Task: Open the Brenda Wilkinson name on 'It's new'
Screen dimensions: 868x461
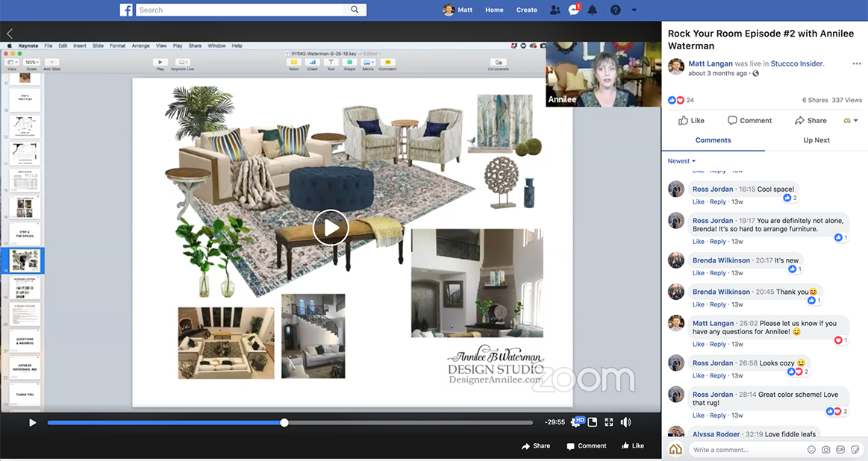Action: pos(721,260)
